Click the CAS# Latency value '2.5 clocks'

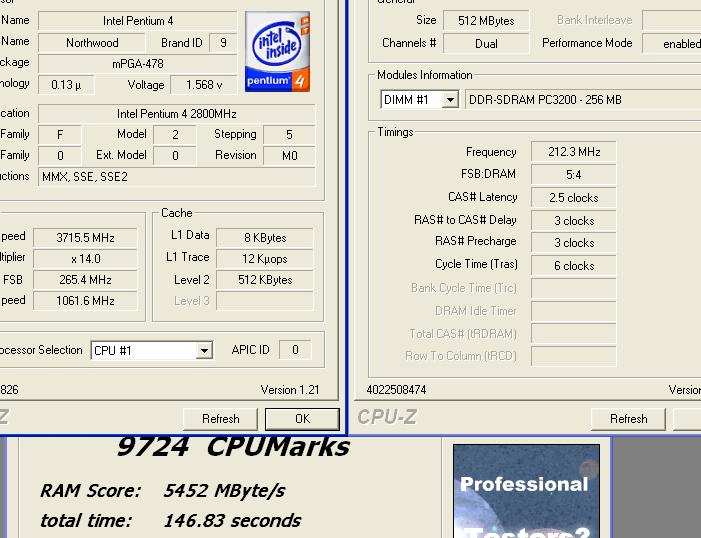click(574, 198)
